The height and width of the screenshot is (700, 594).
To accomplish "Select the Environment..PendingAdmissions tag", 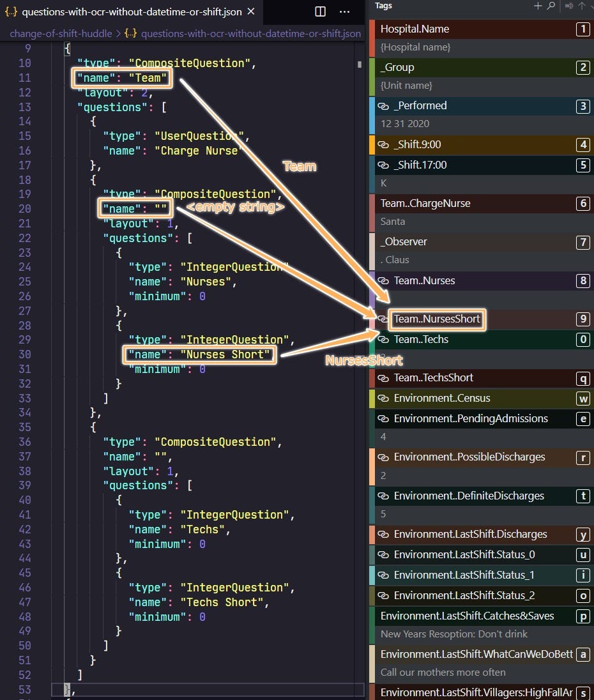I will (471, 419).
